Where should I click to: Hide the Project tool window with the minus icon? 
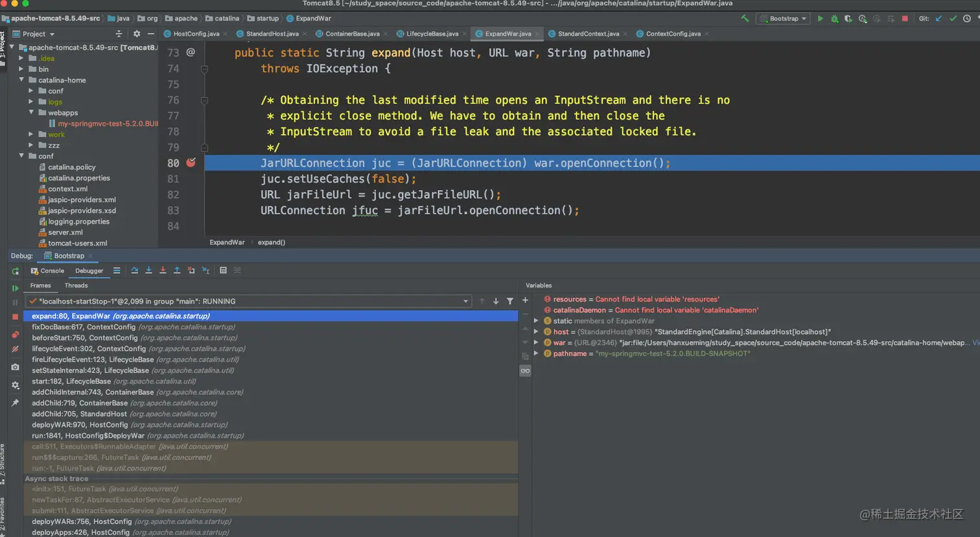(150, 34)
